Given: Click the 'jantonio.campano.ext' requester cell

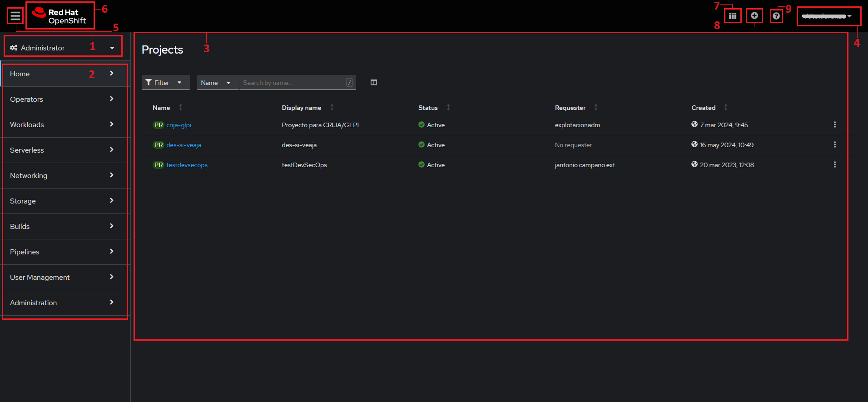Looking at the screenshot, I should (585, 165).
